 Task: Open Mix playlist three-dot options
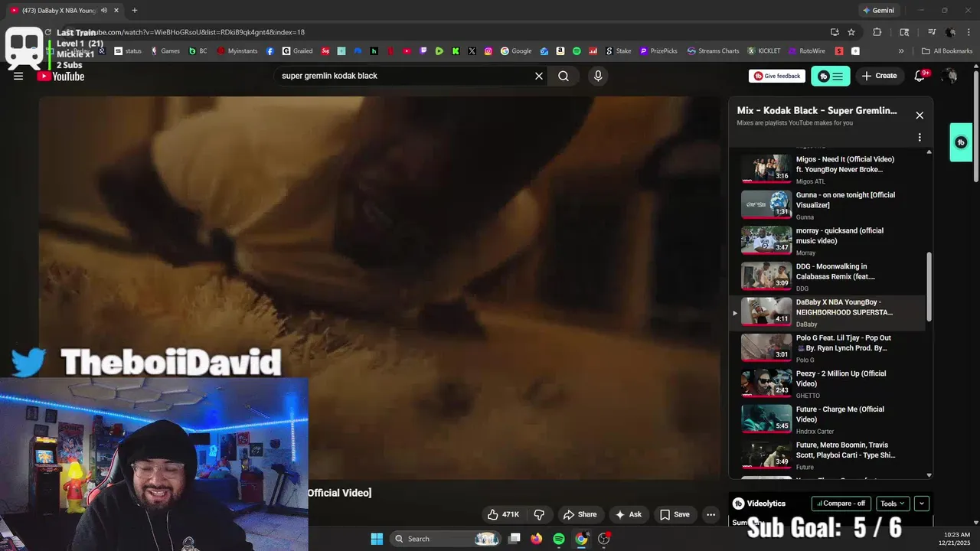pos(920,138)
